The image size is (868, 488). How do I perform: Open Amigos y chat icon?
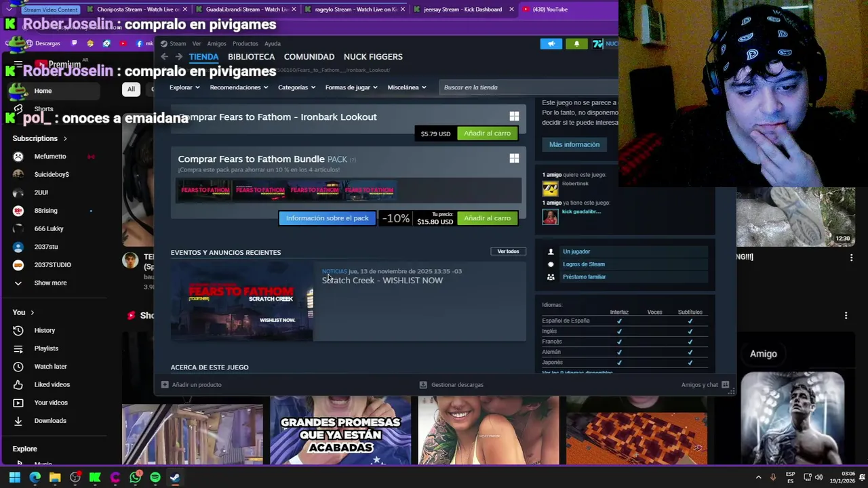[x=725, y=385]
